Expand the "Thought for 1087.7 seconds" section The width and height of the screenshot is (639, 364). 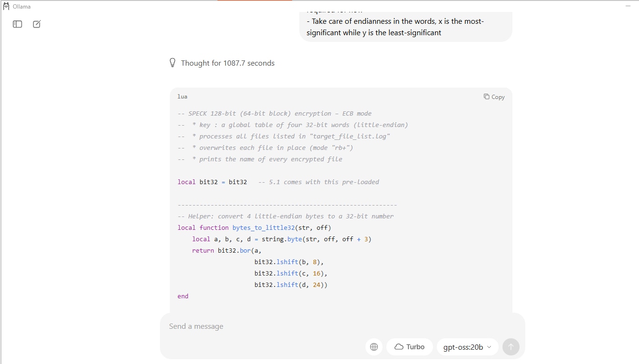[227, 63]
